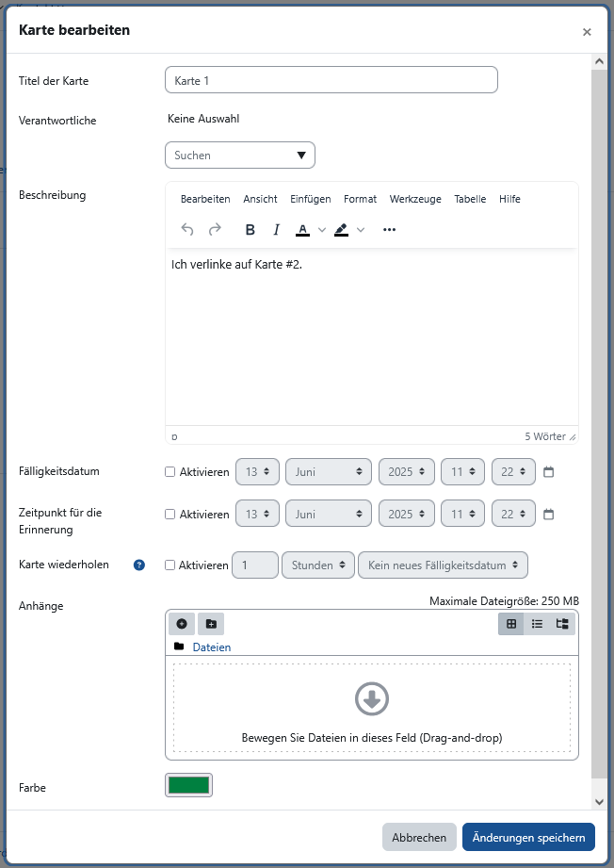Screen dimensions: 614x868
Task: Close the Karte bearbeiten dialog
Action: tap(587, 32)
